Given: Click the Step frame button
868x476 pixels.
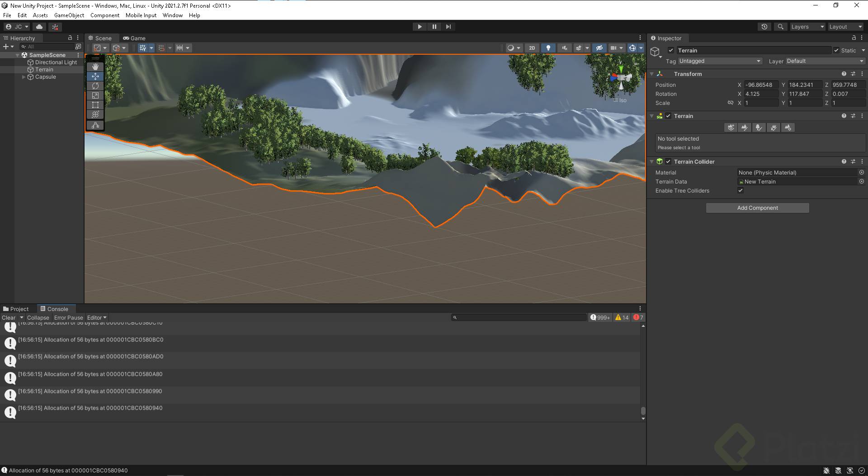Looking at the screenshot, I should pyautogui.click(x=448, y=27).
